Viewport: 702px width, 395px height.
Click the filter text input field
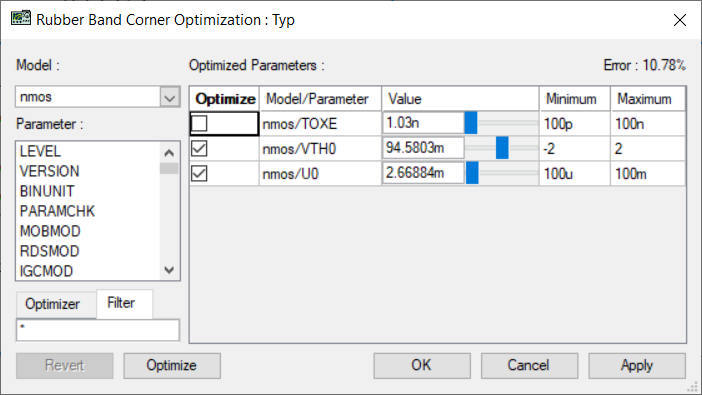98,331
